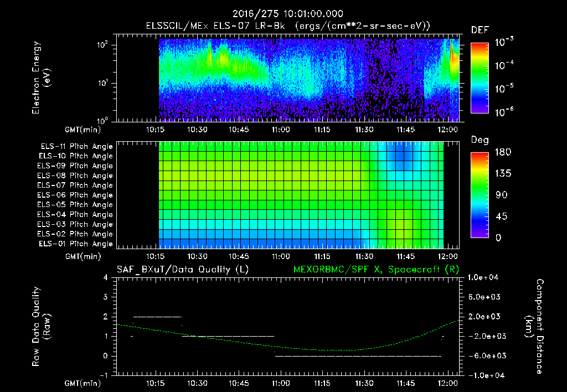Click the 90 value on the Deg scale

pos(502,195)
